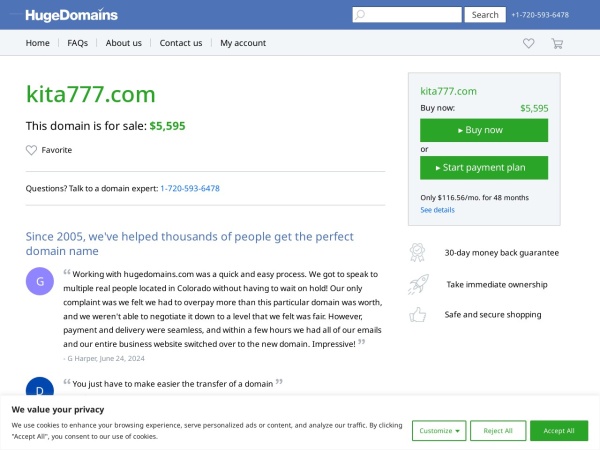Image resolution: width=600 pixels, height=450 pixels.
Task: Open the Contact us page
Action: 181,43
